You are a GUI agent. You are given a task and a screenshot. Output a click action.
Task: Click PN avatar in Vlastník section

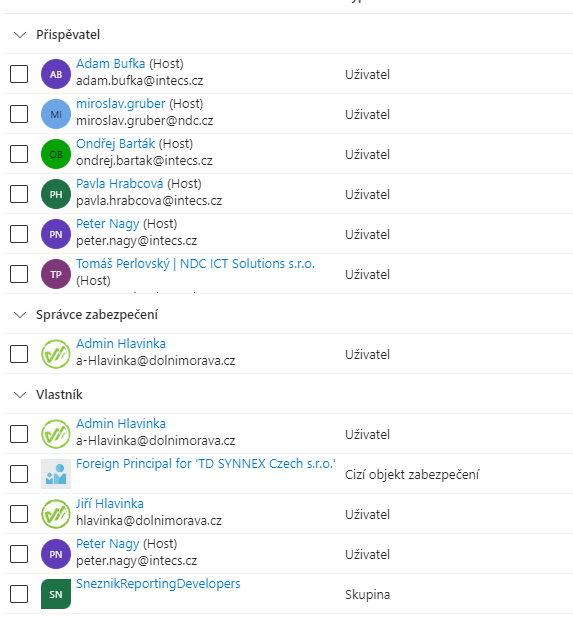56,554
